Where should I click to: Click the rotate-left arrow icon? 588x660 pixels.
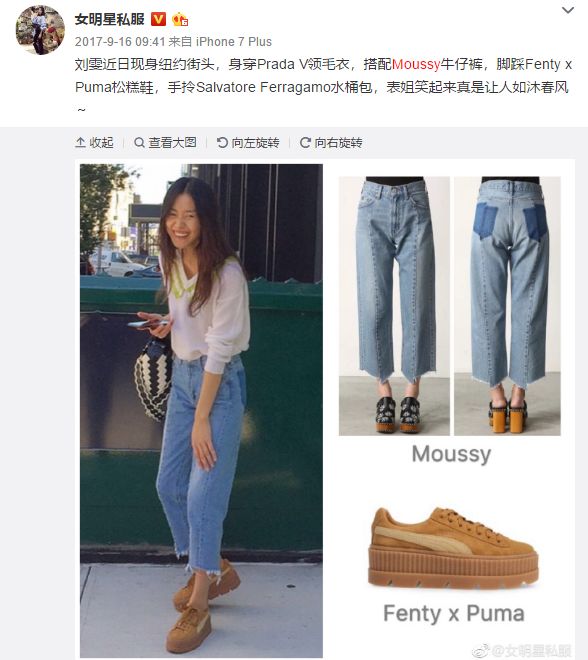[222, 143]
